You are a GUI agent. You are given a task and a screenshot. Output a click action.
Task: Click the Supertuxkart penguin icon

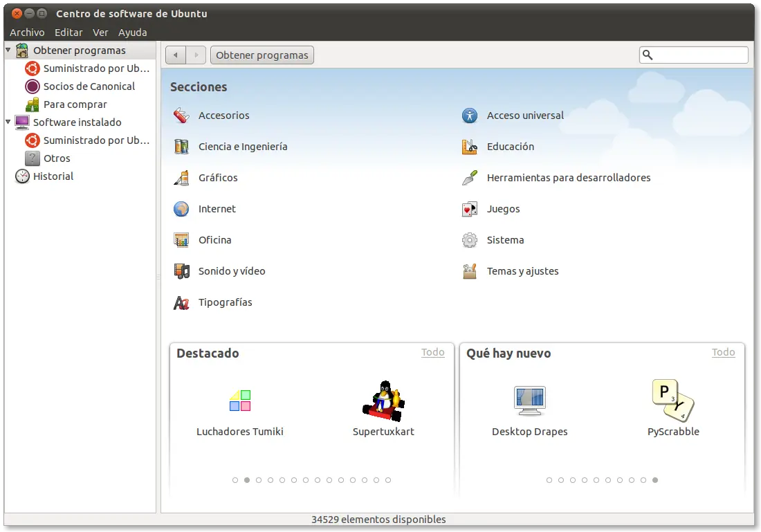click(383, 401)
